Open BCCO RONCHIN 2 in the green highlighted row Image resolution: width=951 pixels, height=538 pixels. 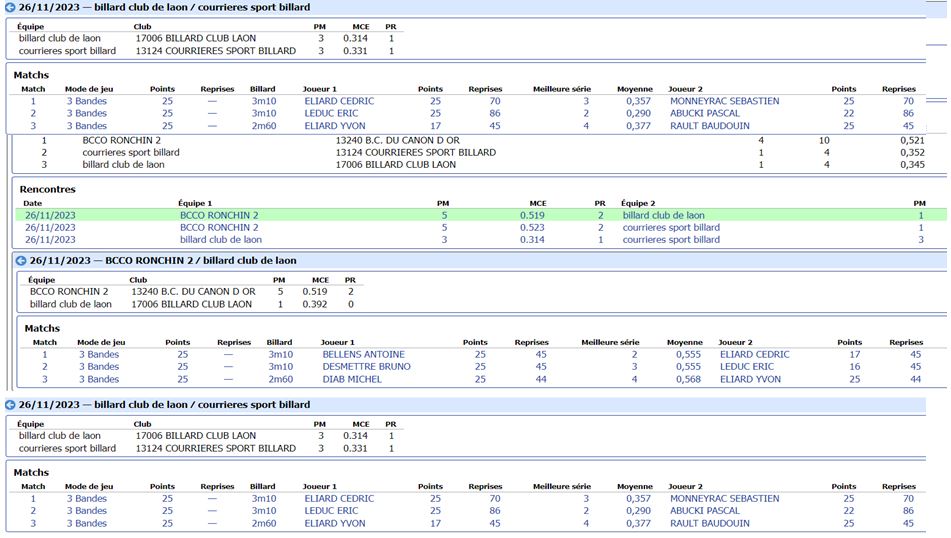[x=219, y=215]
